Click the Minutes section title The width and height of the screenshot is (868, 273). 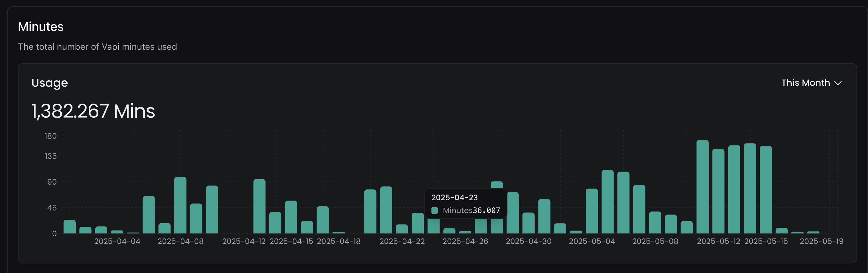tap(41, 26)
